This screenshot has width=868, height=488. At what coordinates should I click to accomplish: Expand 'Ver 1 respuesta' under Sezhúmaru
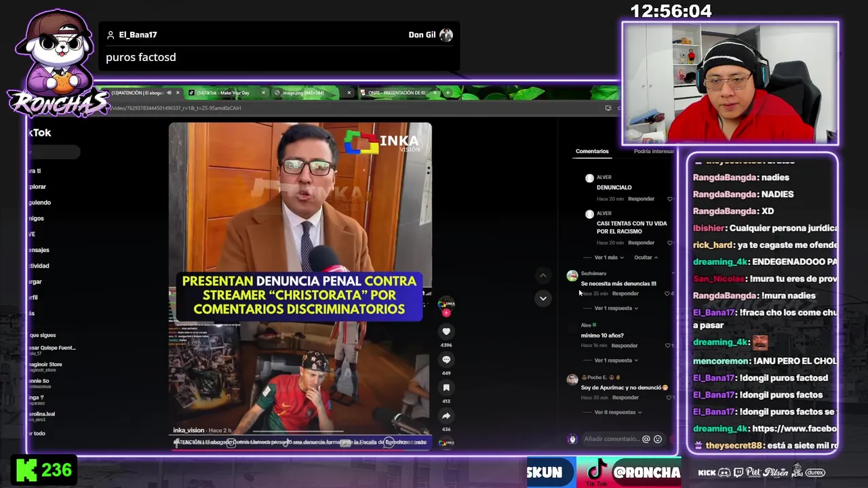(x=616, y=308)
